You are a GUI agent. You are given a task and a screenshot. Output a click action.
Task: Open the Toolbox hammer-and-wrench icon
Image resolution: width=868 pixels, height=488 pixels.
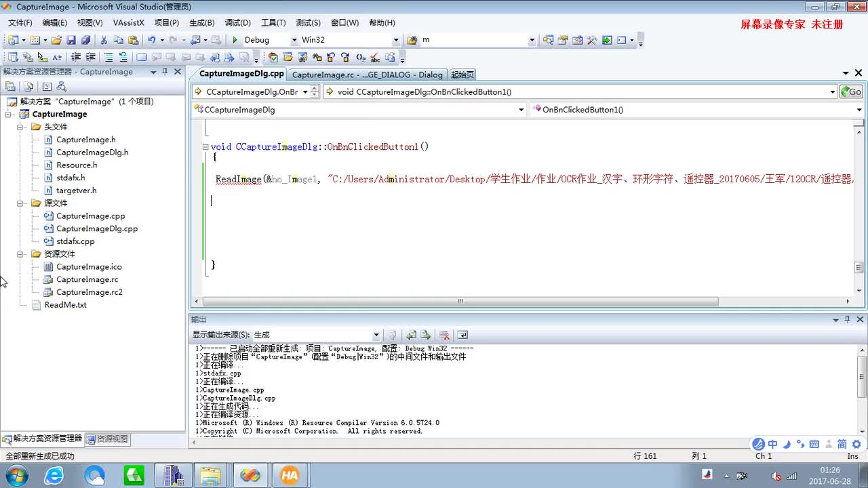(592, 40)
